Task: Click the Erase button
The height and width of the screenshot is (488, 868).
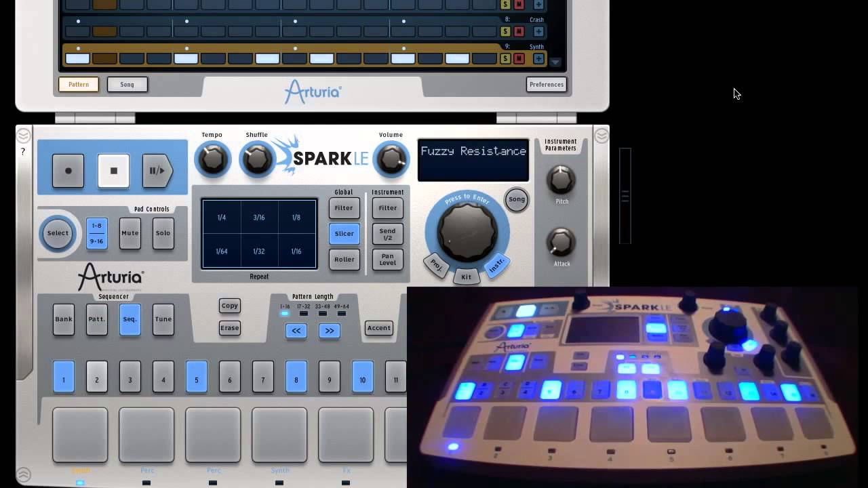Action: point(230,328)
